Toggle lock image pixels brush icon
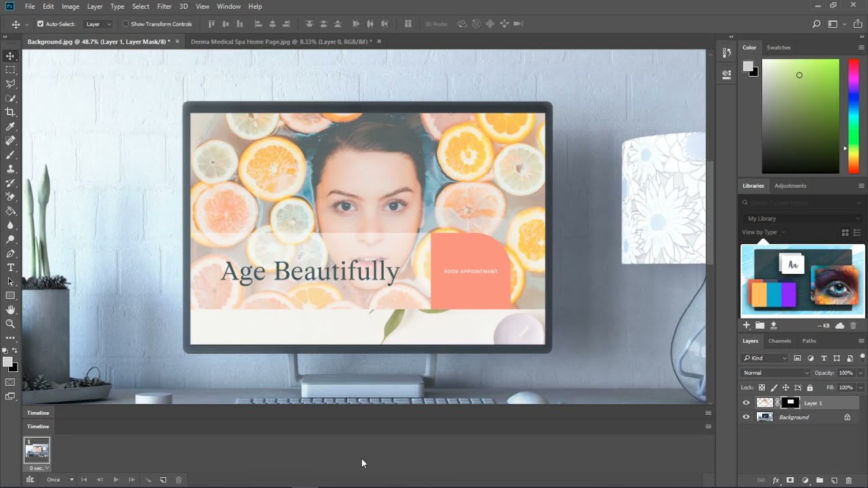Screen dimensions: 868x488 pyautogui.click(x=774, y=388)
